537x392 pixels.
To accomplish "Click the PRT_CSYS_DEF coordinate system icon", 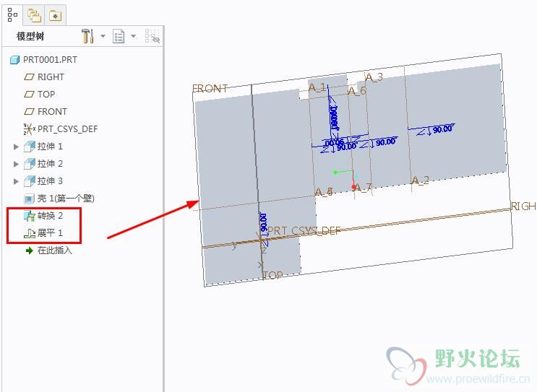I will [x=30, y=129].
